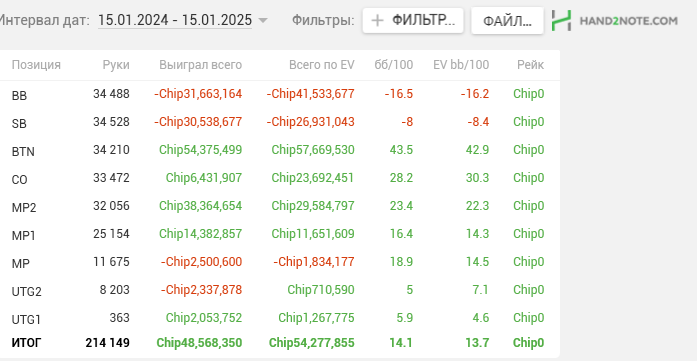Screen dimensions: 697x361
Task: Open the ФИЛЬТР... add filter button
Action: 413,20
